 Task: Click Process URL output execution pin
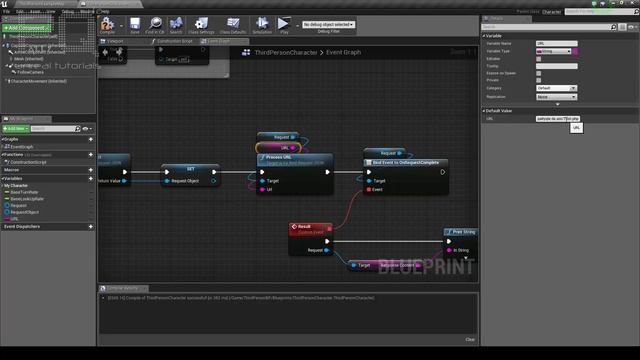coord(327,172)
